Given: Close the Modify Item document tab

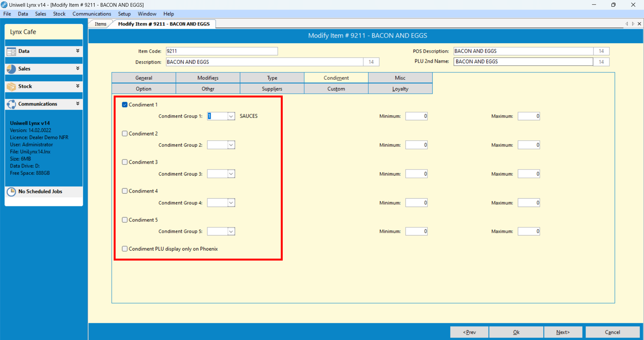Looking at the screenshot, I should [x=639, y=24].
